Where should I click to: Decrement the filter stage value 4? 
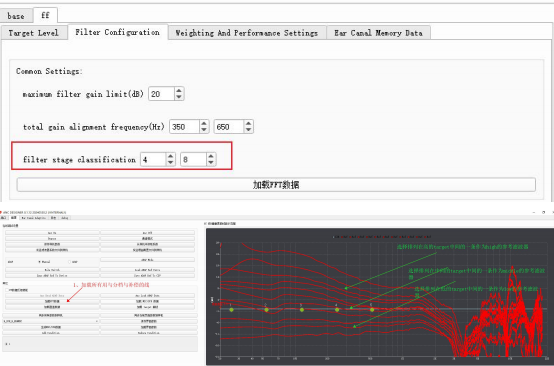(171, 163)
